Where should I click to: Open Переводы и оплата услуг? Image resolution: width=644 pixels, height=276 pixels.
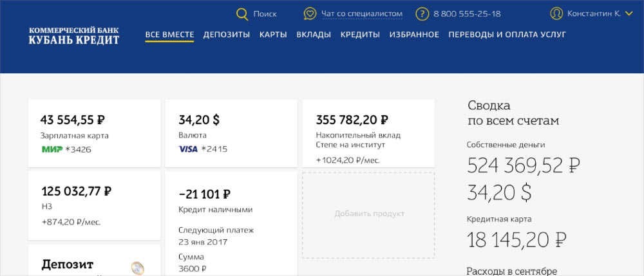pyautogui.click(x=507, y=35)
